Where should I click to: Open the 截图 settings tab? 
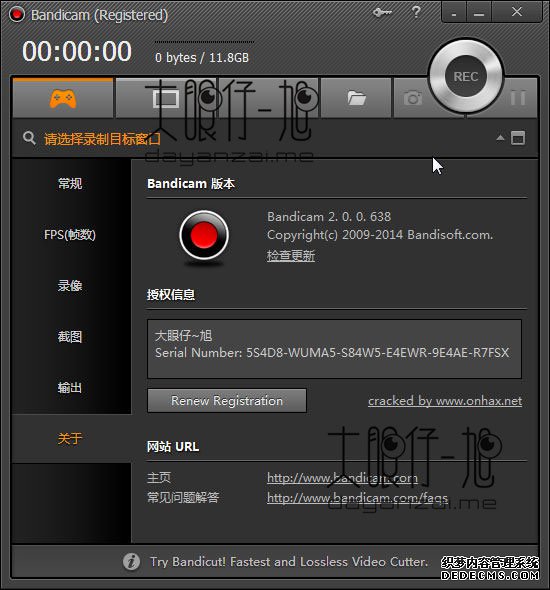pos(70,336)
